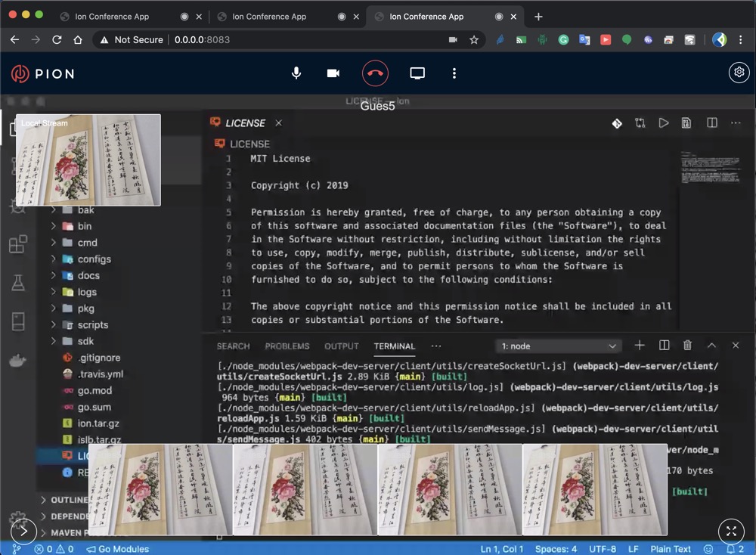Viewport: 756px width, 555px height.
Task: Click the git diamond icon in editor toolbar
Action: click(617, 123)
